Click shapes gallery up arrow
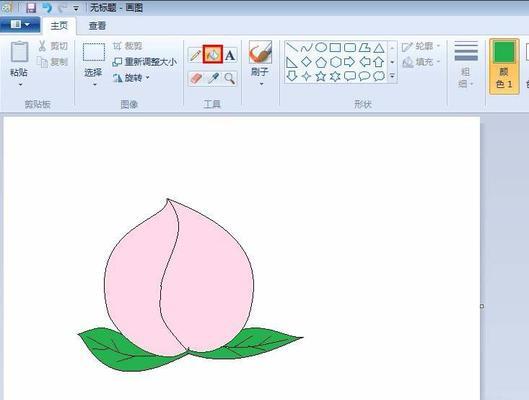Screen dimensions: 529x400 click(392, 48)
